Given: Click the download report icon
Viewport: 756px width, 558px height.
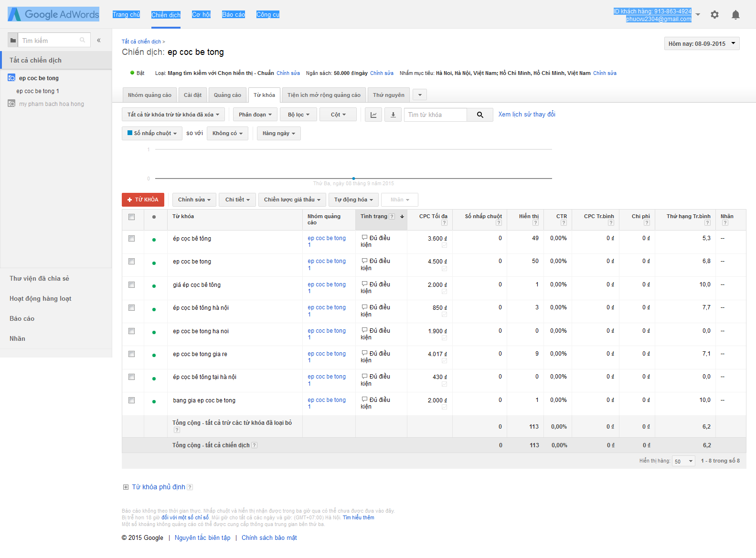Looking at the screenshot, I should coord(393,115).
